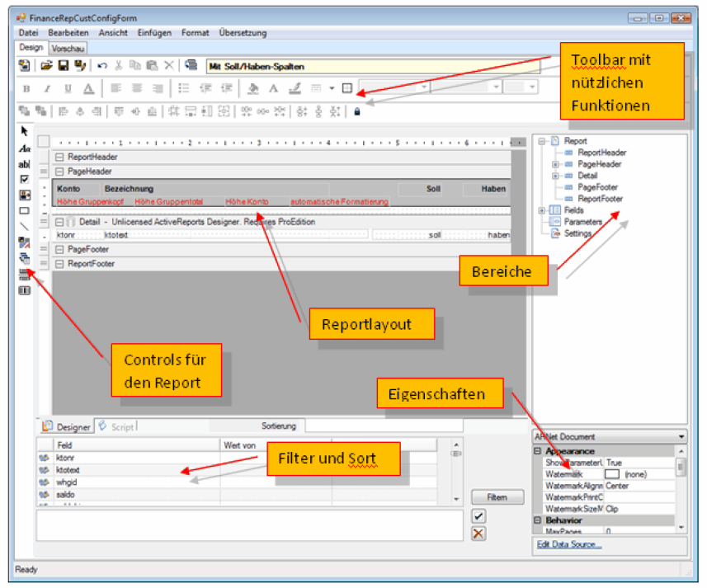This screenshot has height=588, width=707.
Task: Toggle Bold formatting button
Action: click(26, 88)
